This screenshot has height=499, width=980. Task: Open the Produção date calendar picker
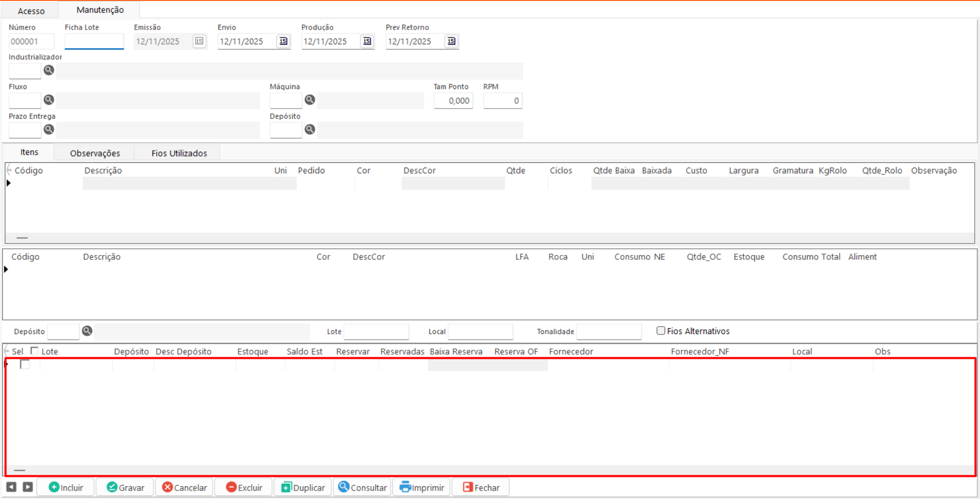(x=367, y=41)
